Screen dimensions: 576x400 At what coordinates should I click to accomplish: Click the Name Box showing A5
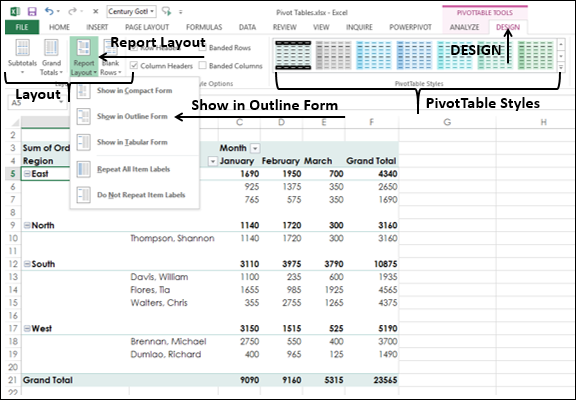[37, 102]
